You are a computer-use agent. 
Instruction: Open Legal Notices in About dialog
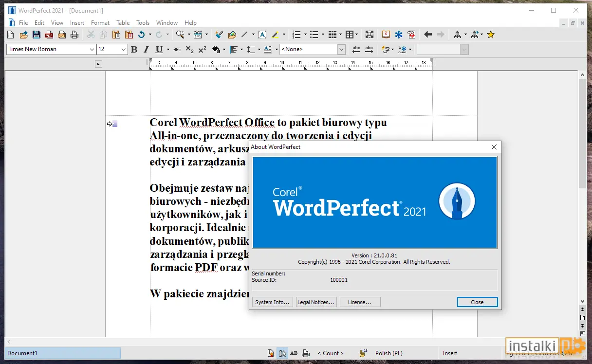pyautogui.click(x=316, y=302)
